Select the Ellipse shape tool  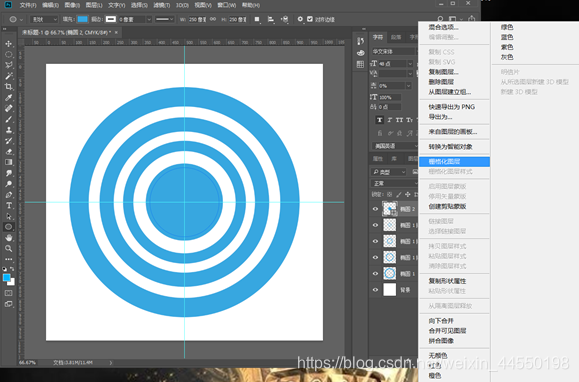(8, 227)
